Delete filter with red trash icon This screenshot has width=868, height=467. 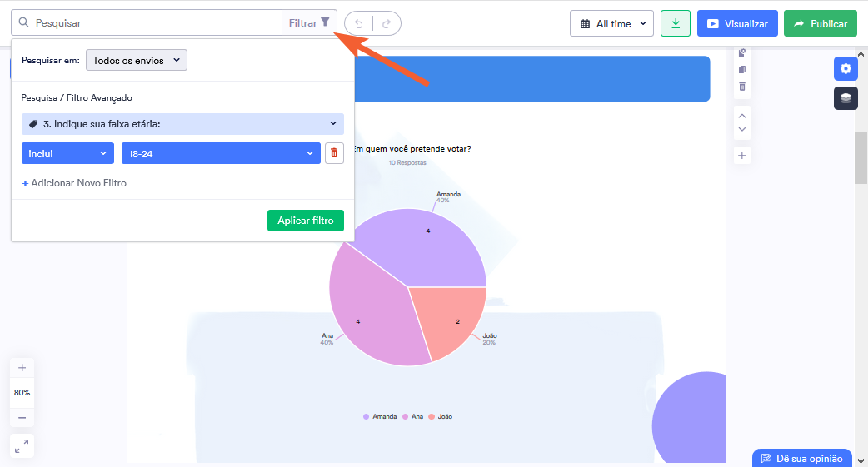point(334,153)
